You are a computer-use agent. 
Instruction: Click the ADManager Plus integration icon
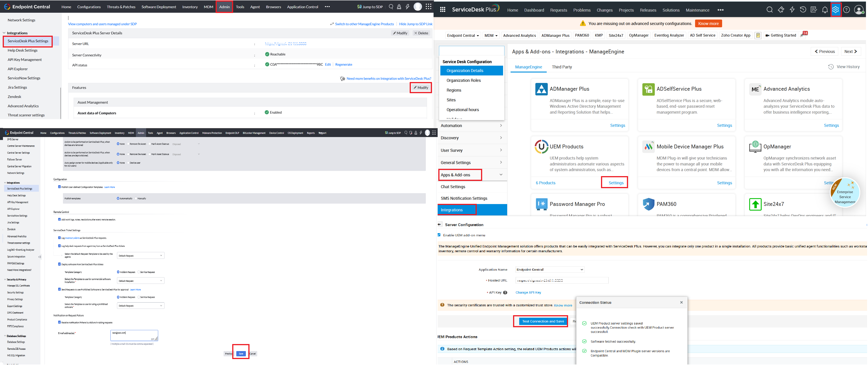click(x=541, y=89)
